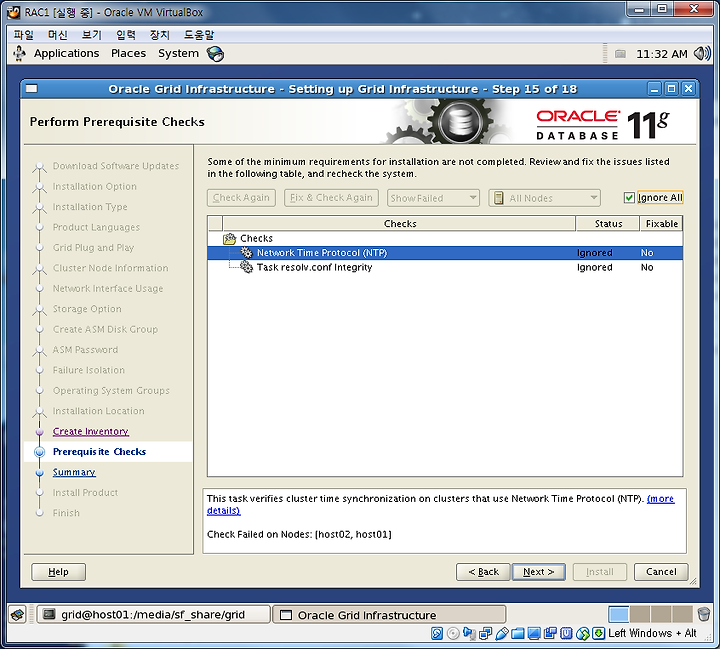720x649 pixels.
Task: Click the Status column header
Action: tap(608, 224)
